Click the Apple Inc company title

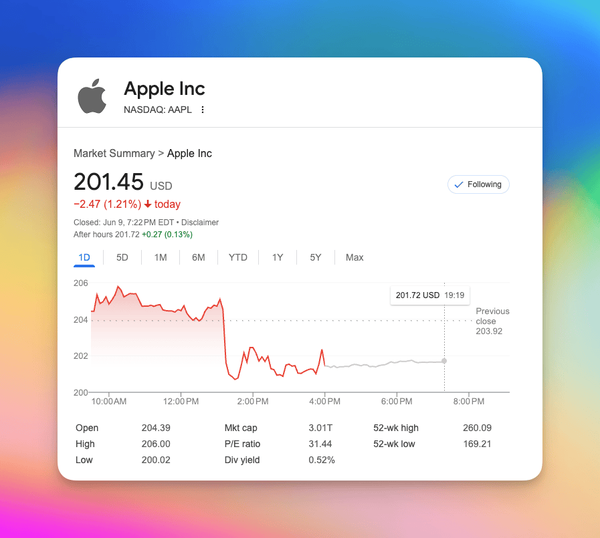coord(165,88)
